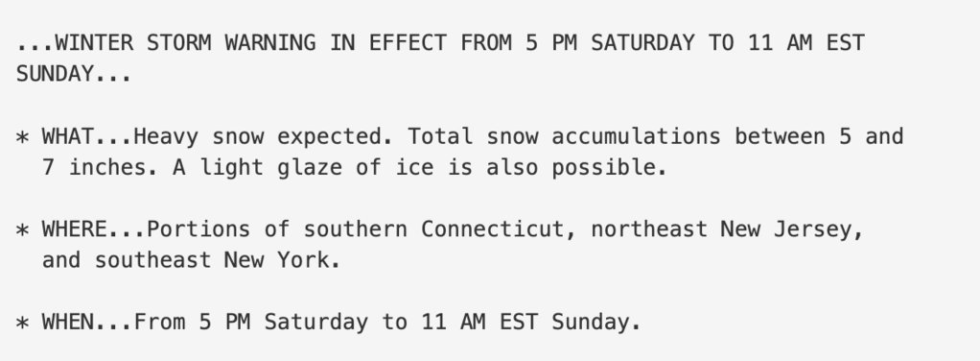
Task: Click the words New Jersey
Action: [786, 230]
